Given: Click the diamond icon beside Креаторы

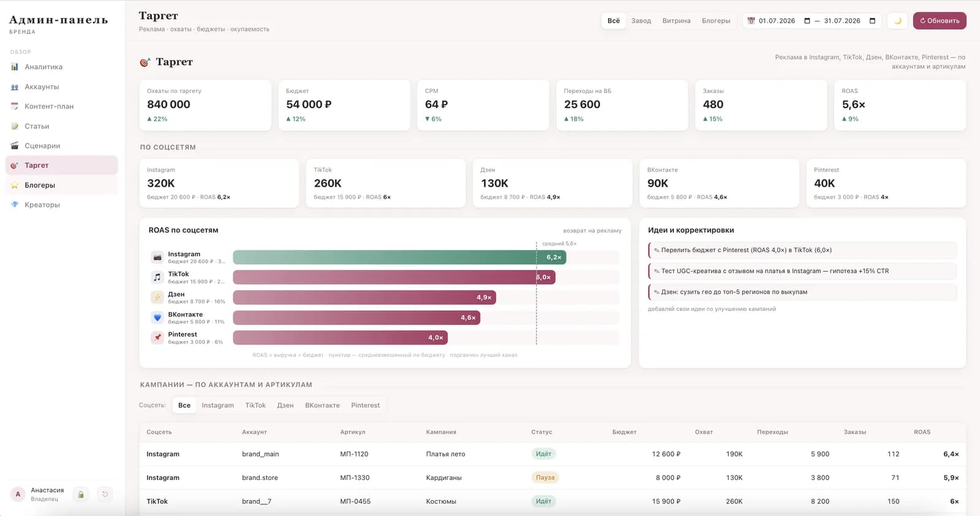Looking at the screenshot, I should click(15, 204).
